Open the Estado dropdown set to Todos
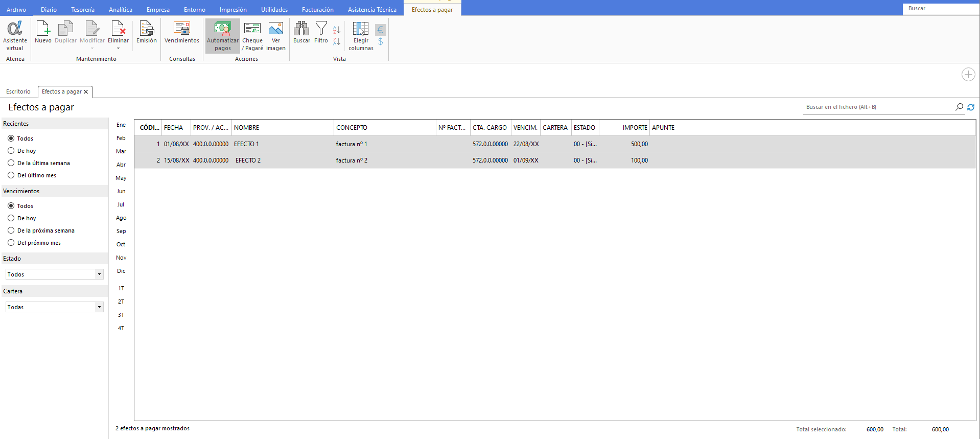 (x=55, y=274)
